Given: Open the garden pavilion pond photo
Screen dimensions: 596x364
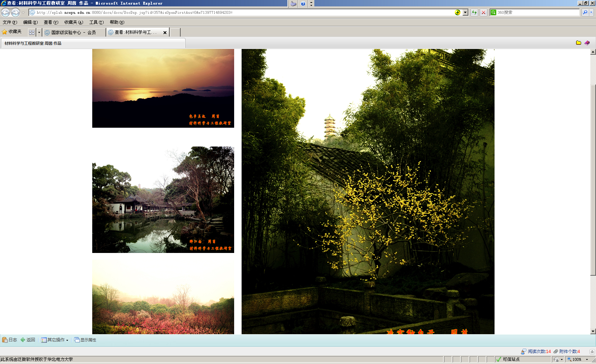Looking at the screenshot, I should point(163,200).
